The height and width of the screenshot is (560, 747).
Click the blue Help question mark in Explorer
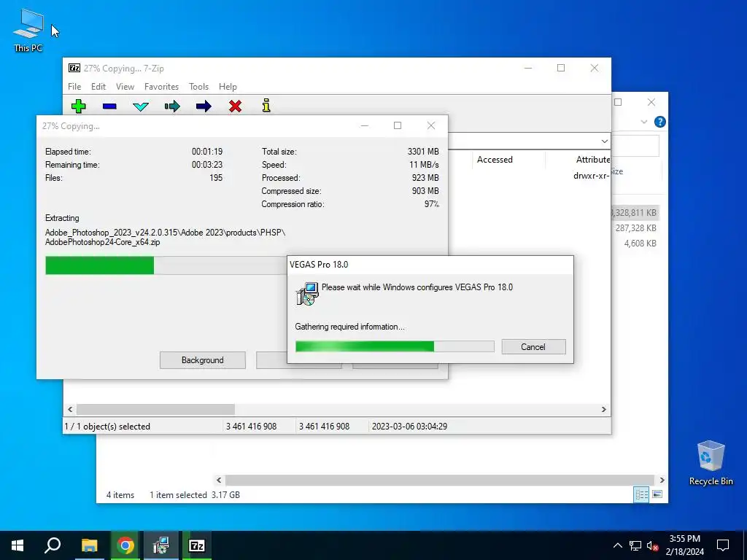pos(659,122)
